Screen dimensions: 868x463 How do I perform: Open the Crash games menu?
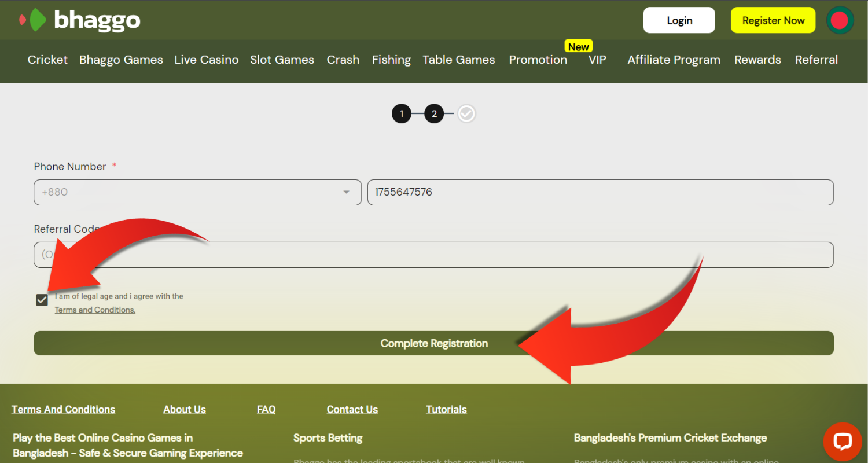pos(343,60)
